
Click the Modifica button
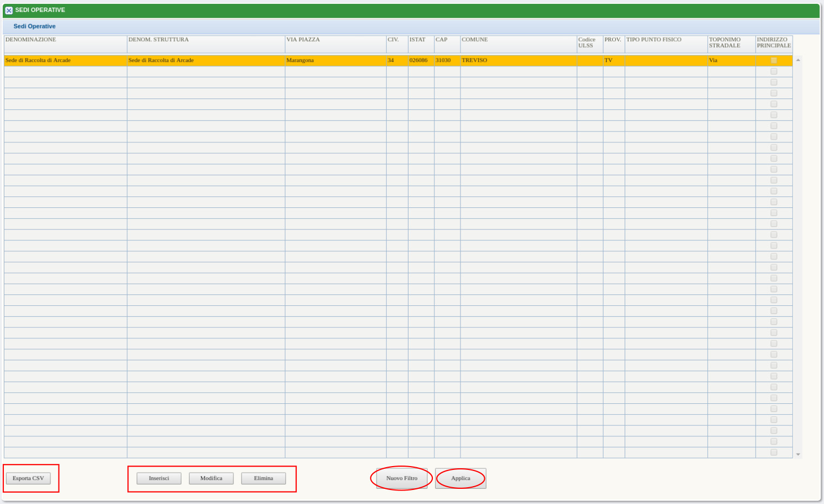click(211, 479)
